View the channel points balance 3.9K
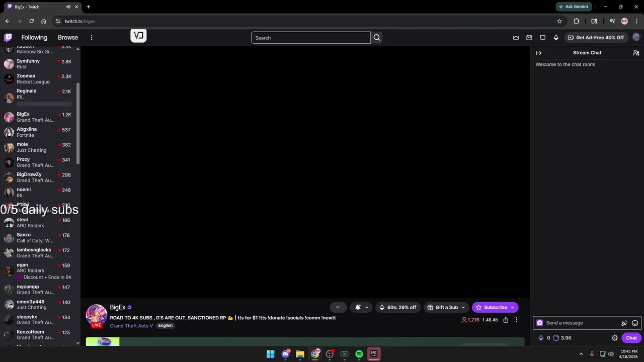The height and width of the screenshot is (362, 644). point(562,338)
